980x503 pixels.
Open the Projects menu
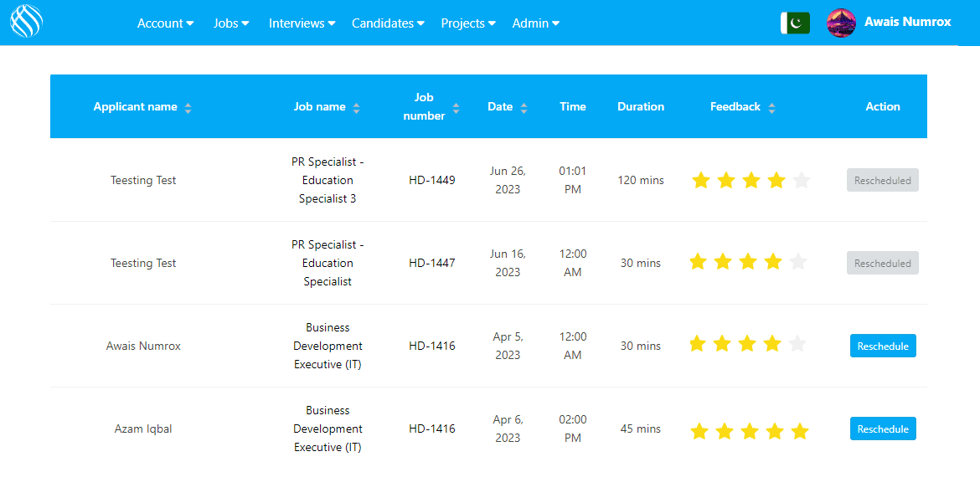[467, 23]
